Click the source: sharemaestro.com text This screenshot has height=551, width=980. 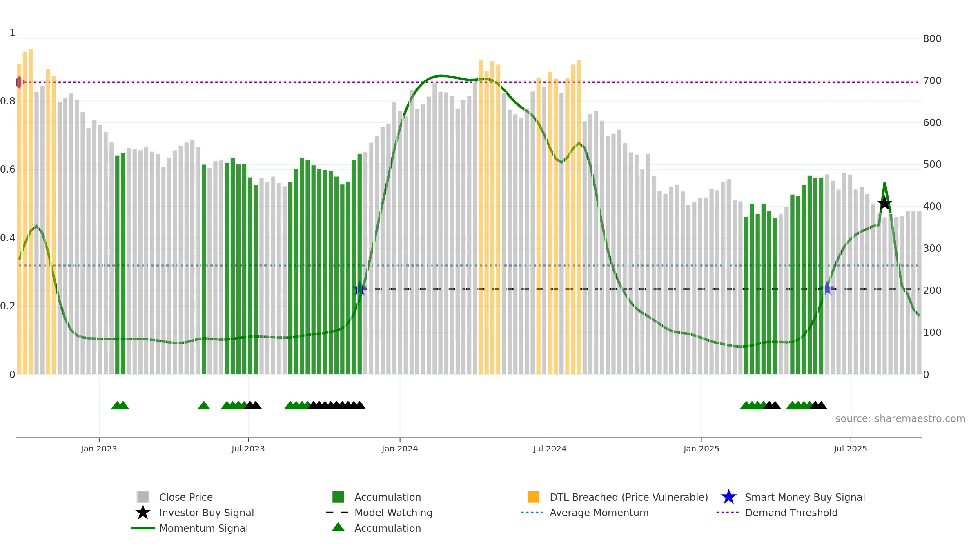tap(900, 419)
